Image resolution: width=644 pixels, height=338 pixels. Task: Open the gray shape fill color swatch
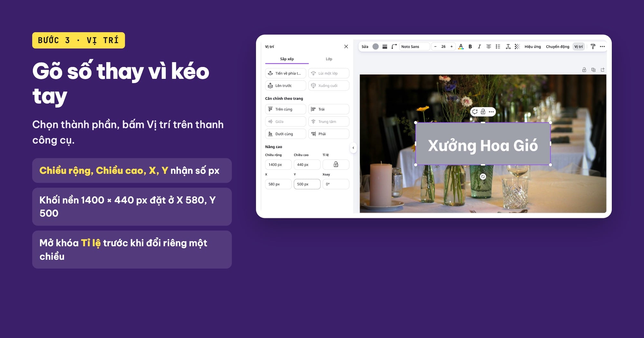[375, 47]
